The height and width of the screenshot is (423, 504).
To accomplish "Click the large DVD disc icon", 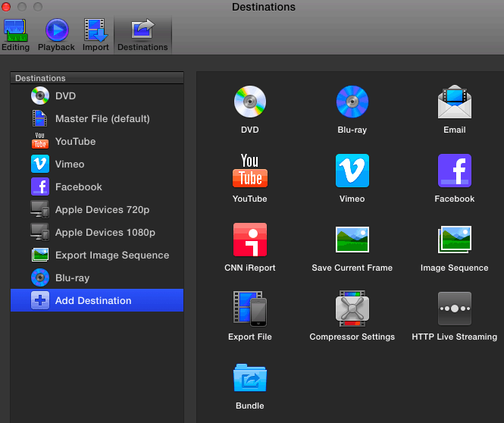I will click(x=250, y=102).
